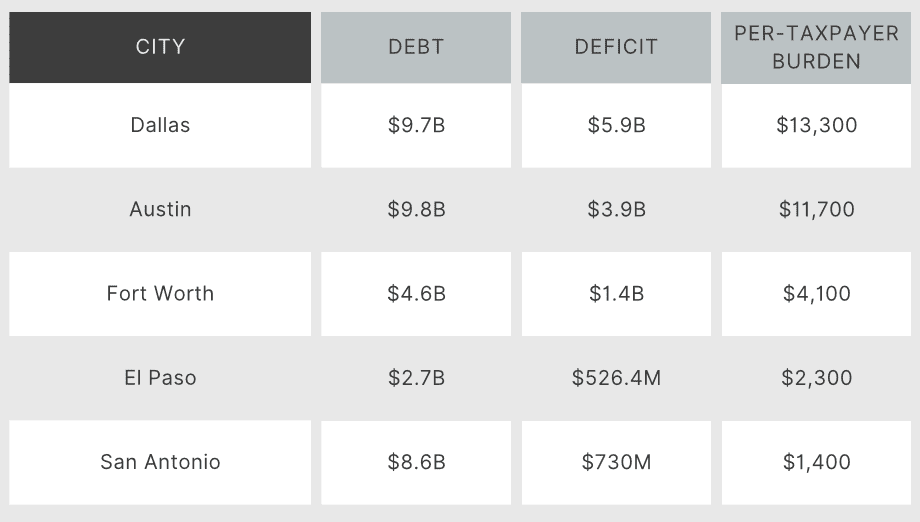Click Austin per-taxpayer burden $11,700
The width and height of the screenshot is (920, 522).
click(816, 209)
